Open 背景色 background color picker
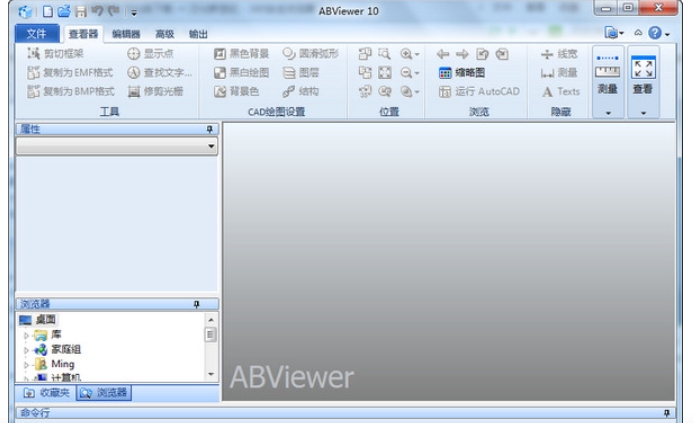The height and width of the screenshot is (423, 694). coord(236,91)
